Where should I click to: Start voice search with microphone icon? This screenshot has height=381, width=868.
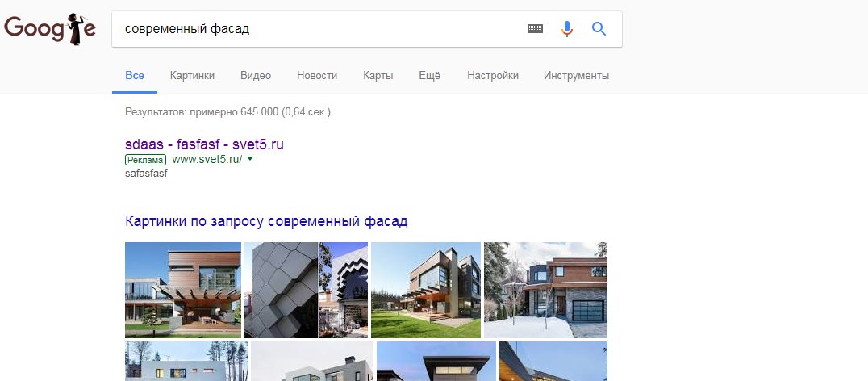pyautogui.click(x=566, y=29)
